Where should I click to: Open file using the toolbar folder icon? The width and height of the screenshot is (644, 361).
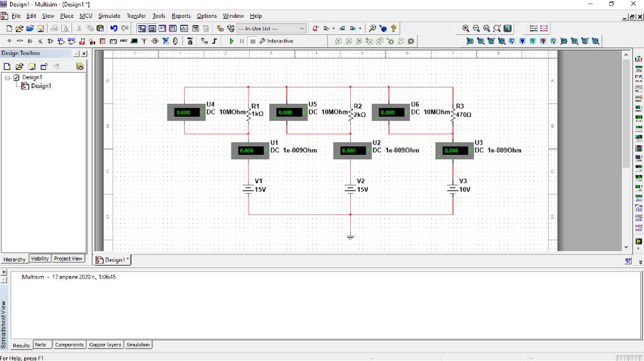[19, 28]
